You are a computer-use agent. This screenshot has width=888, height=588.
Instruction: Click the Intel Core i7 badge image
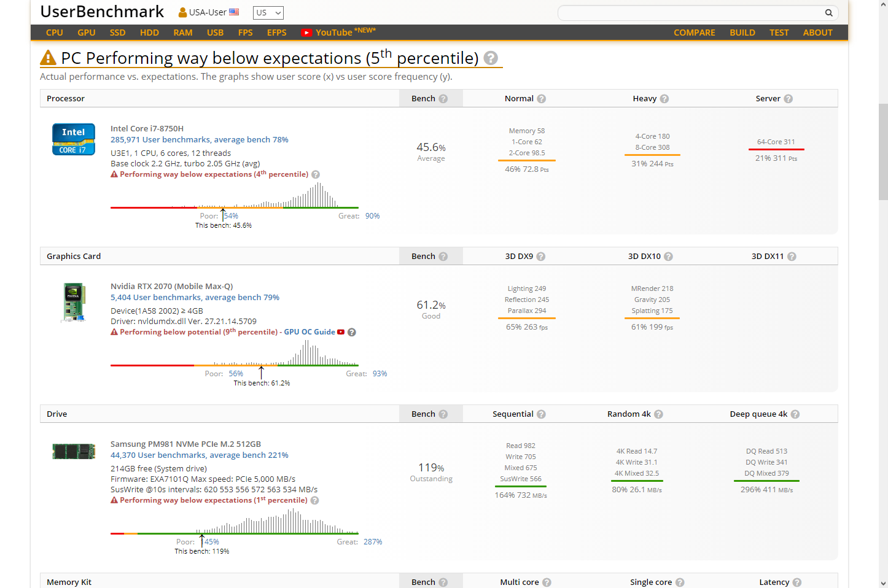pyautogui.click(x=74, y=139)
